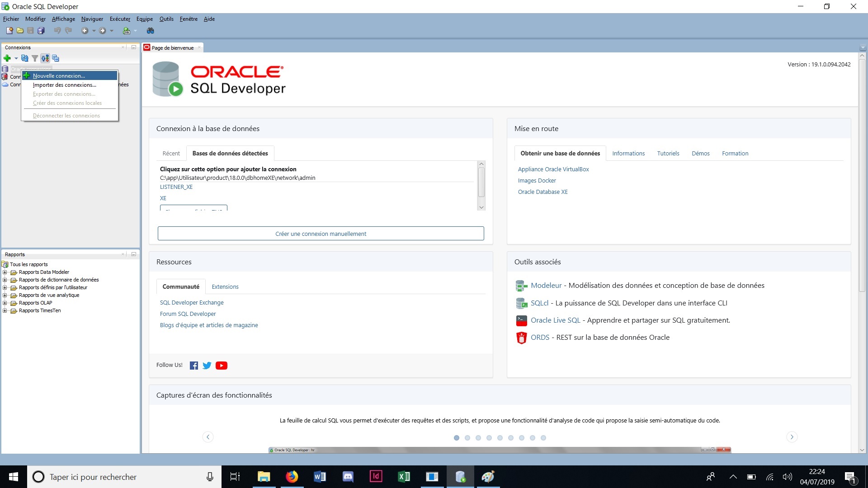Click the filter funnel icon
This screenshot has width=868, height=488.
pos(35,58)
